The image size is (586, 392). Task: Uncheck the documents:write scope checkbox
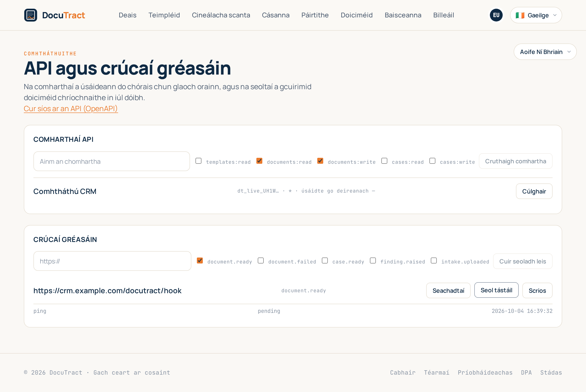[320, 161]
